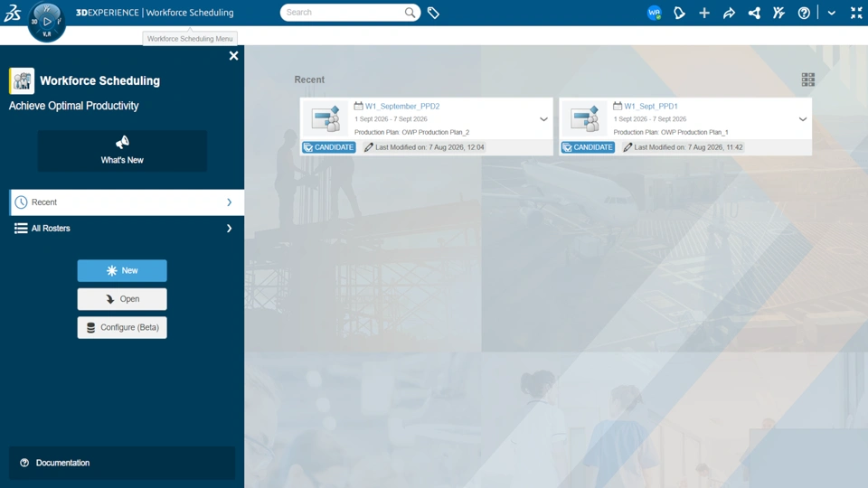Screen dimensions: 868x488
Task: Click the plus add icon
Action: (704, 13)
